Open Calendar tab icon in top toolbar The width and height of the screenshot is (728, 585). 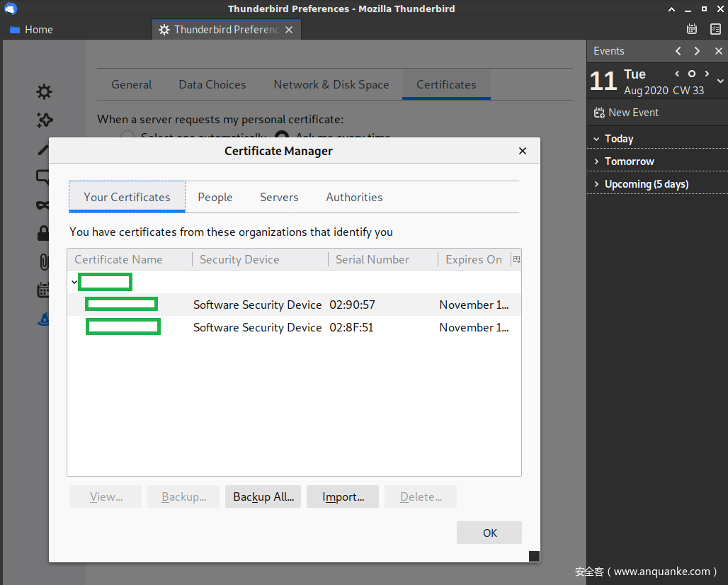(x=692, y=29)
